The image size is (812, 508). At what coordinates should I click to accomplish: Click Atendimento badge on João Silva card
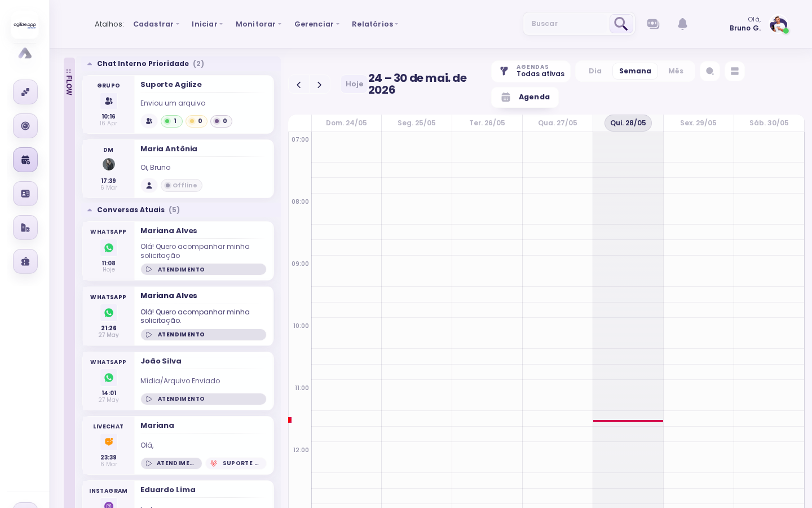tap(204, 399)
